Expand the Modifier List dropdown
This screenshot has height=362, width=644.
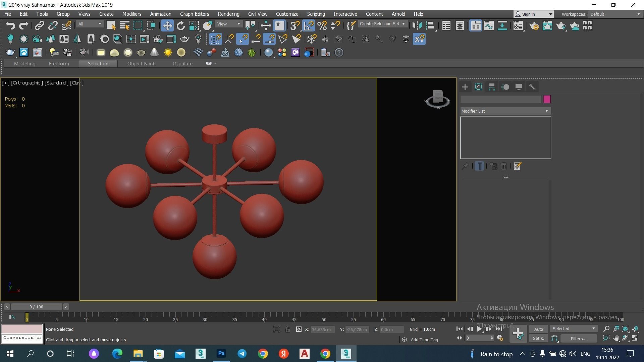point(505,111)
